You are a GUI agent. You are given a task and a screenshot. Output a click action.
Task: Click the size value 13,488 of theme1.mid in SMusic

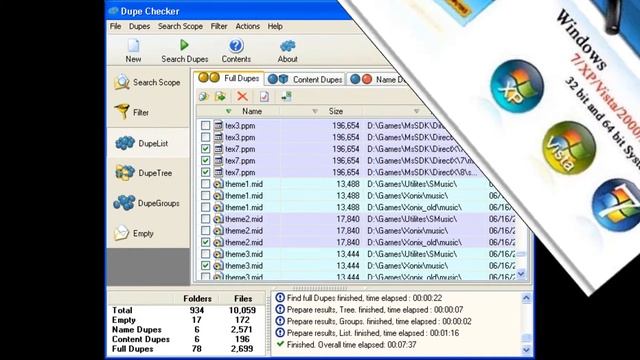point(348,184)
